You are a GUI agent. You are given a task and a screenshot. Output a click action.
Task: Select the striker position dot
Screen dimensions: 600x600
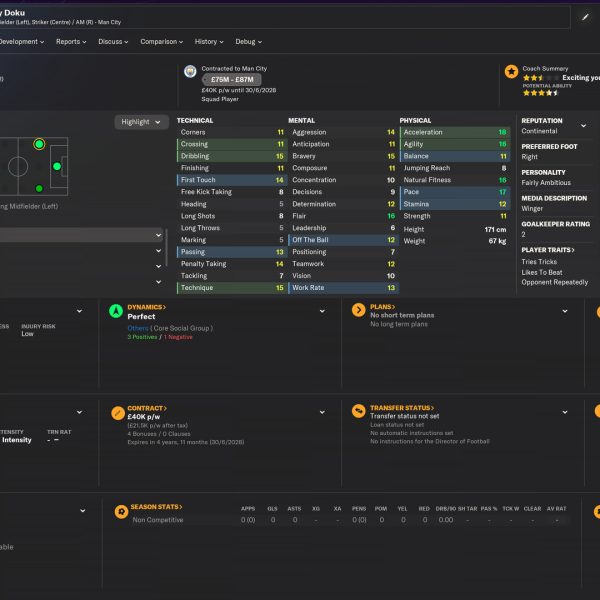pos(57,166)
